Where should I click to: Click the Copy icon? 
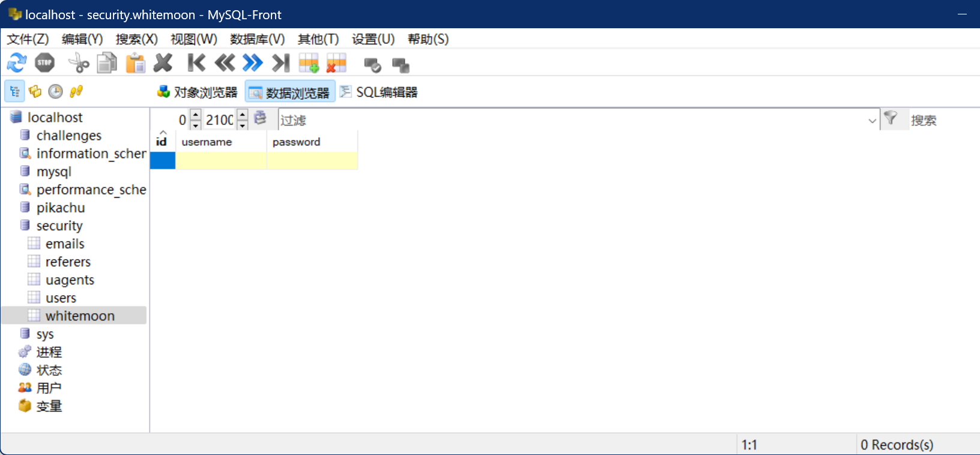click(x=107, y=63)
